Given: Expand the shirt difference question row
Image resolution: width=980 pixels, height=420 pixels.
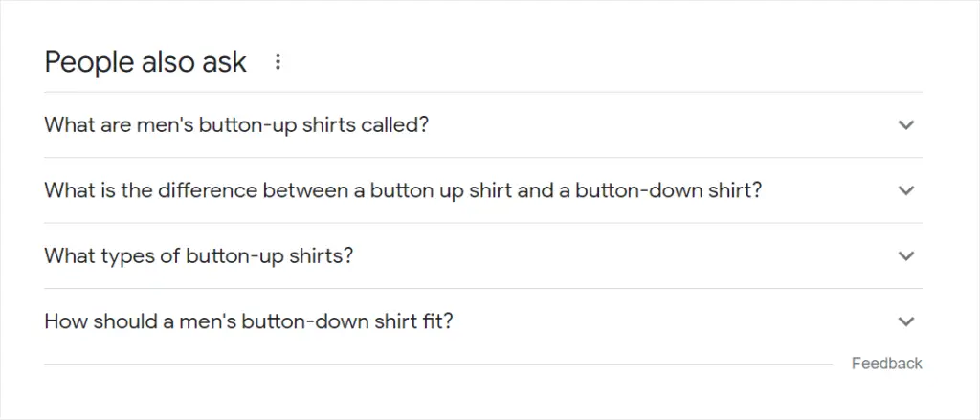Looking at the screenshot, I should [479, 190].
